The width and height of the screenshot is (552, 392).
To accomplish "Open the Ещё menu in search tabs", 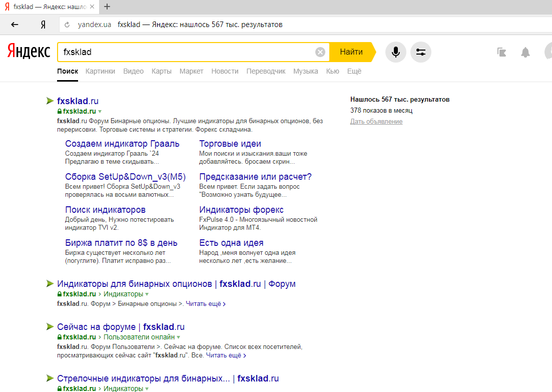I will click(354, 71).
